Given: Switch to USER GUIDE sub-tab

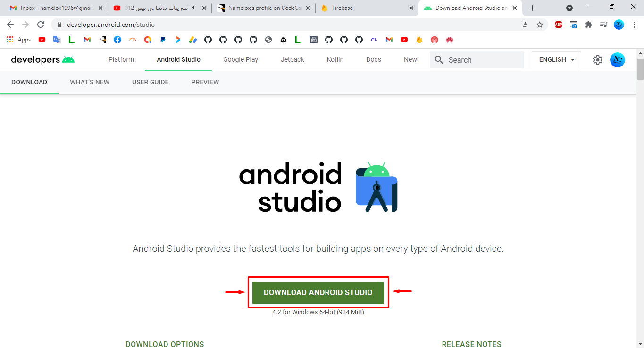Looking at the screenshot, I should pos(150,82).
